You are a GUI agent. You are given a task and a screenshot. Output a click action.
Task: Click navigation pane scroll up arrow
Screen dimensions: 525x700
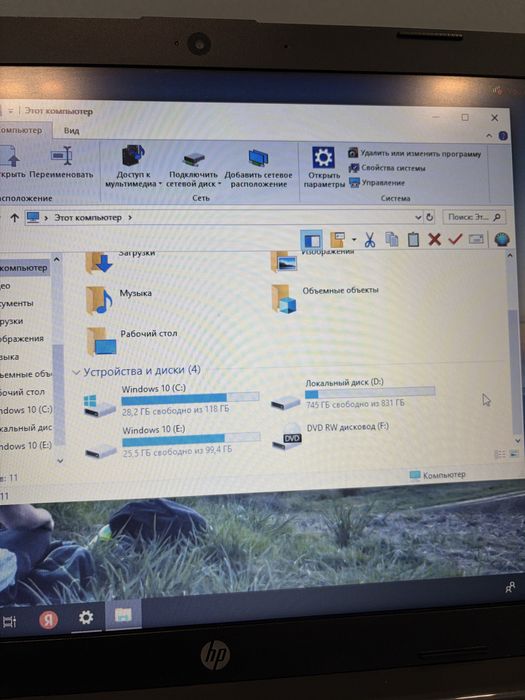click(57, 259)
